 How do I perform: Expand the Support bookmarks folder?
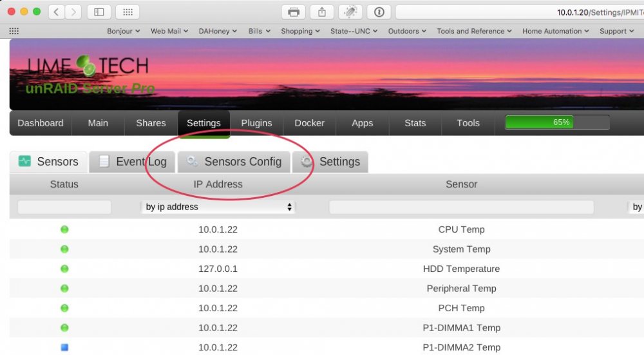pyautogui.click(x=616, y=31)
